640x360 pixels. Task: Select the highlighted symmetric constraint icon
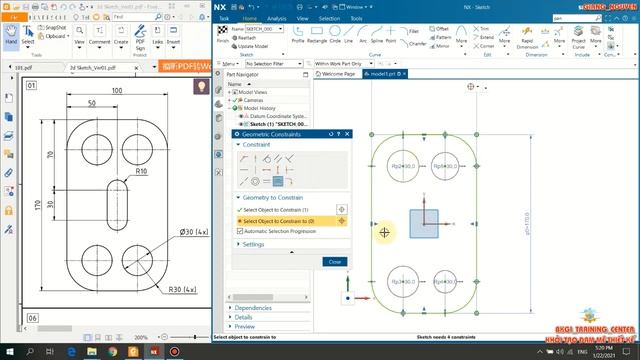278,181
